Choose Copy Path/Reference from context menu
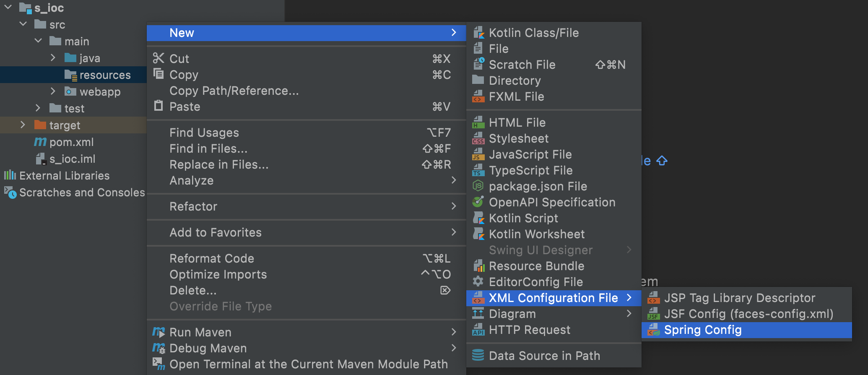This screenshot has height=375, width=868. pyautogui.click(x=234, y=91)
